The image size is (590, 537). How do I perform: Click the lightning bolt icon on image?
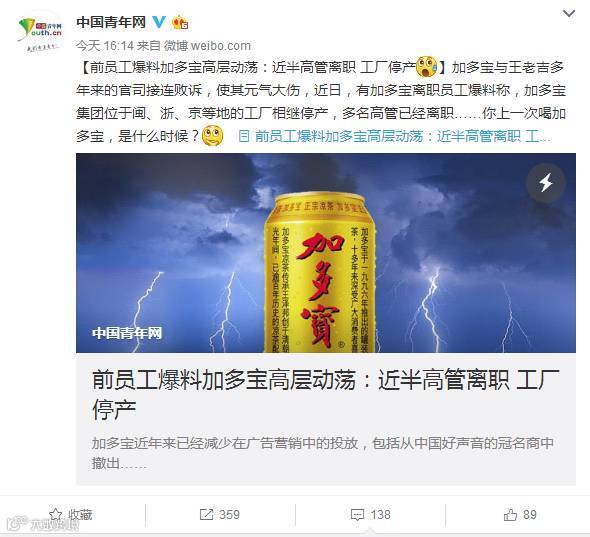click(546, 183)
